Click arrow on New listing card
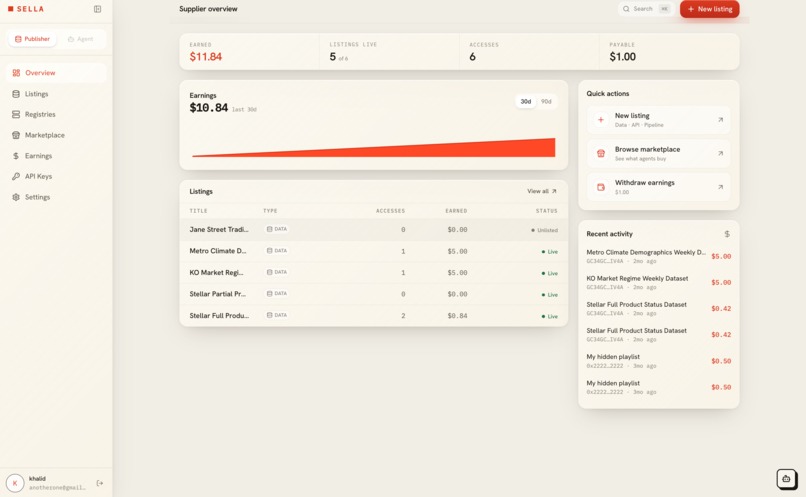 [720, 120]
